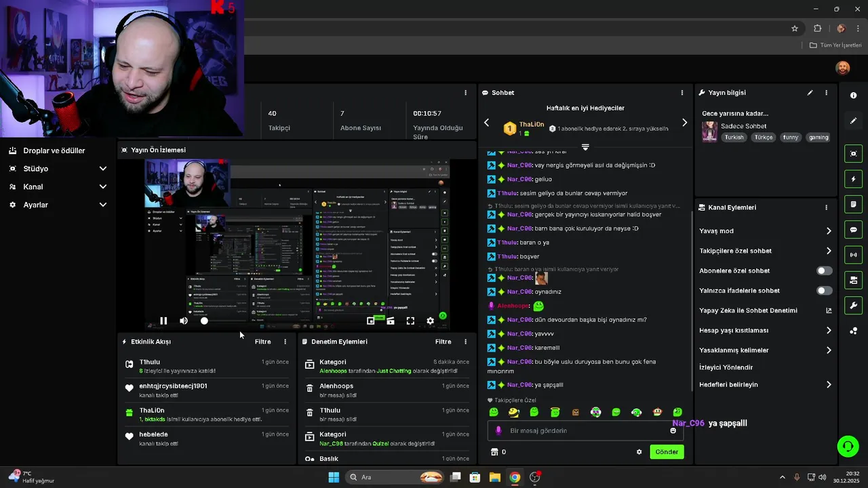868x488 pixels.
Task: Open preview player settings gear
Action: (x=430, y=321)
